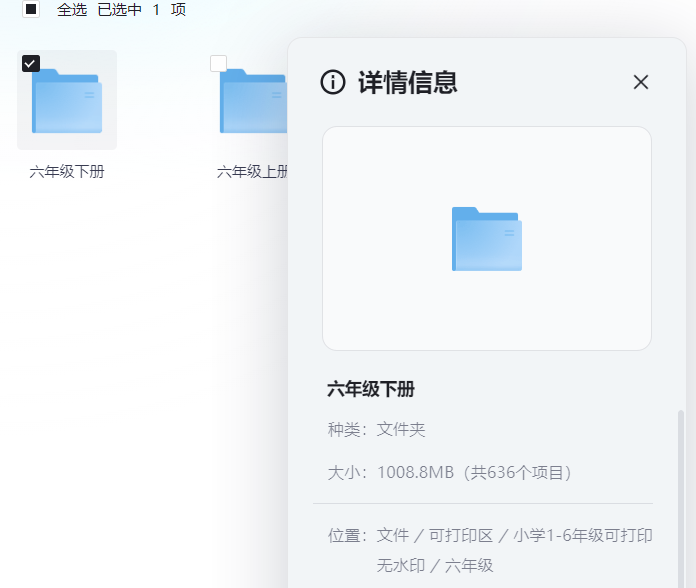
Task: Click the 六年级下册 folder icon in file list
Action: point(67,101)
